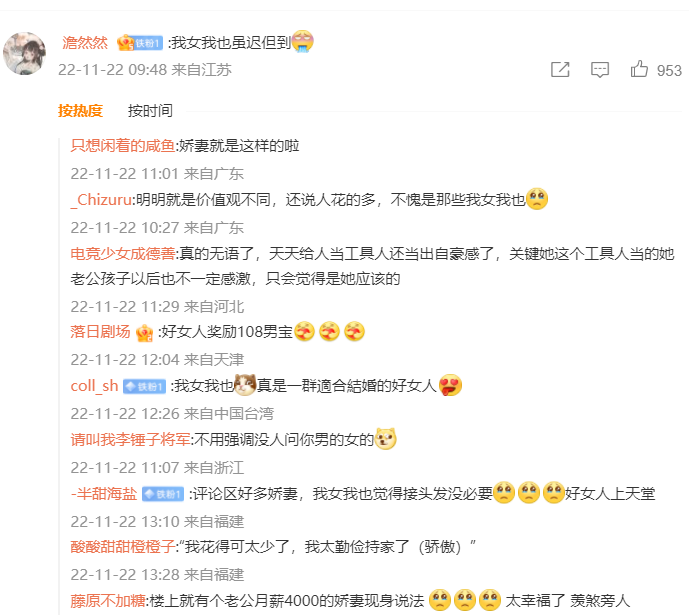Like the top comment with thumbs-up

639,69
